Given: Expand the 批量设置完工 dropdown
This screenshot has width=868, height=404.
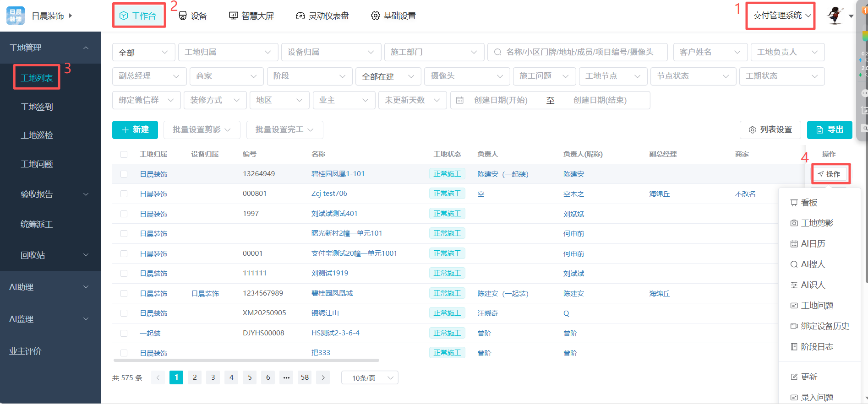Looking at the screenshot, I should [x=284, y=130].
